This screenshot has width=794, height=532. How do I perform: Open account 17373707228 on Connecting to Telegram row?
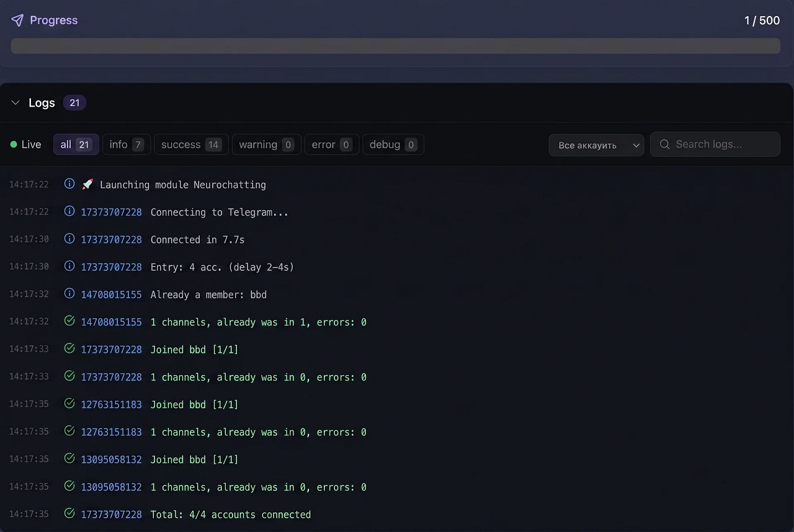[112, 212]
